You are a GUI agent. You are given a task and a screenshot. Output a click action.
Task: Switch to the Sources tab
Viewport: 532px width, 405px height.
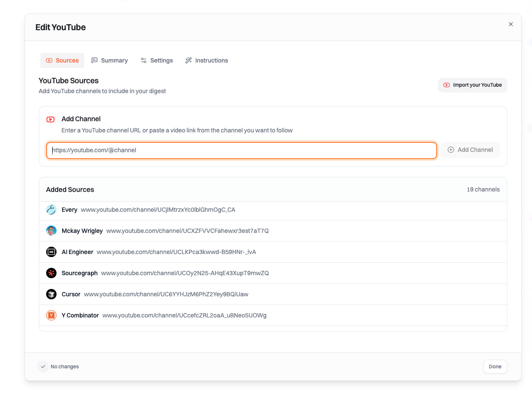62,60
